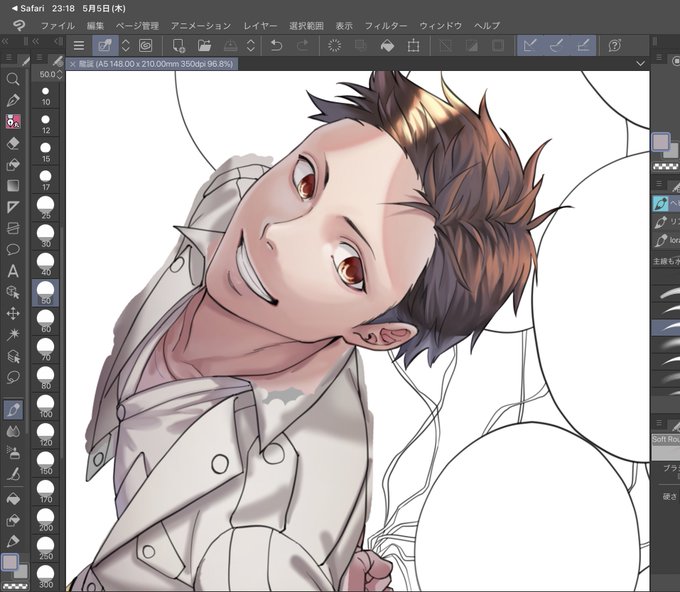Open Clip Studio swirl icon
Image resolution: width=680 pixels, height=592 pixels.
click(x=146, y=46)
